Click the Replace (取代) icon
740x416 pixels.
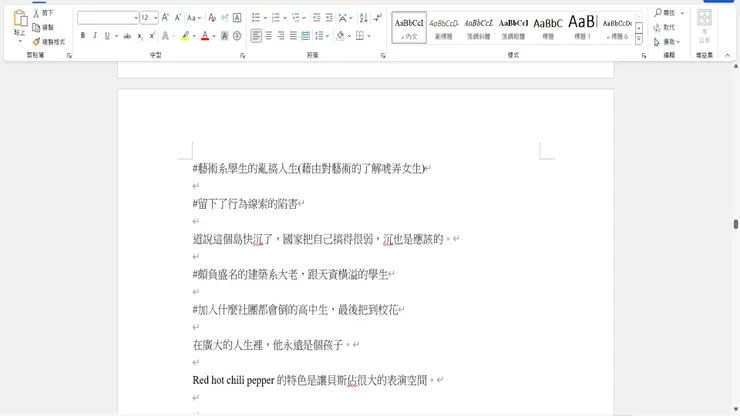[657, 27]
